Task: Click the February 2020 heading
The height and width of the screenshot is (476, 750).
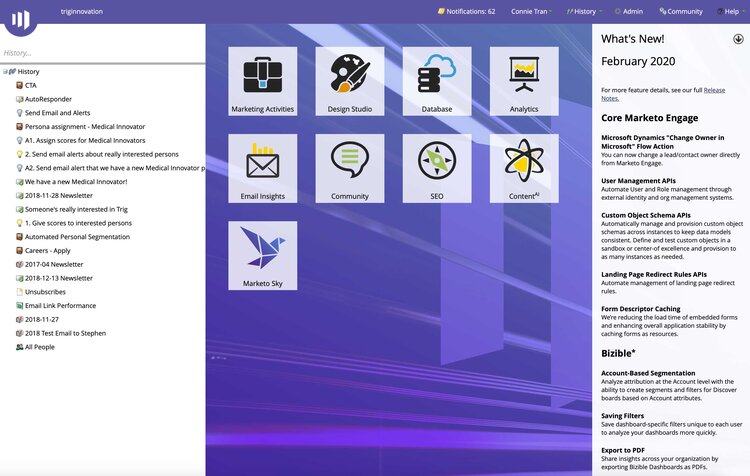Action: click(638, 61)
